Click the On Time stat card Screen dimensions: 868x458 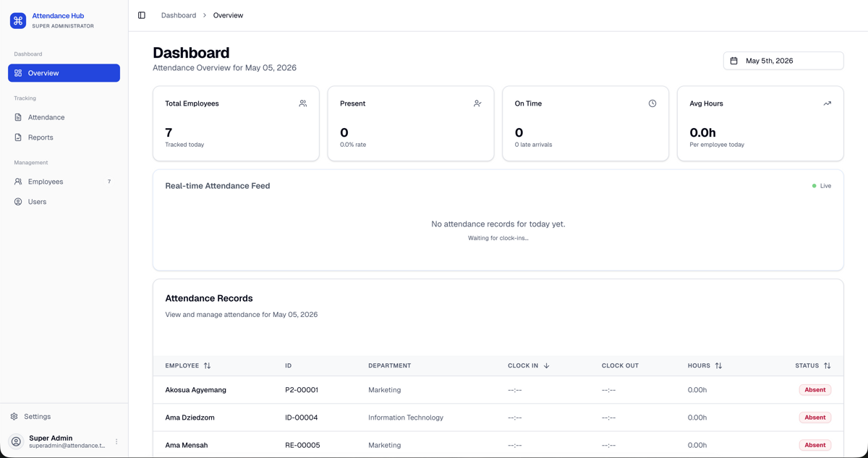click(x=586, y=124)
